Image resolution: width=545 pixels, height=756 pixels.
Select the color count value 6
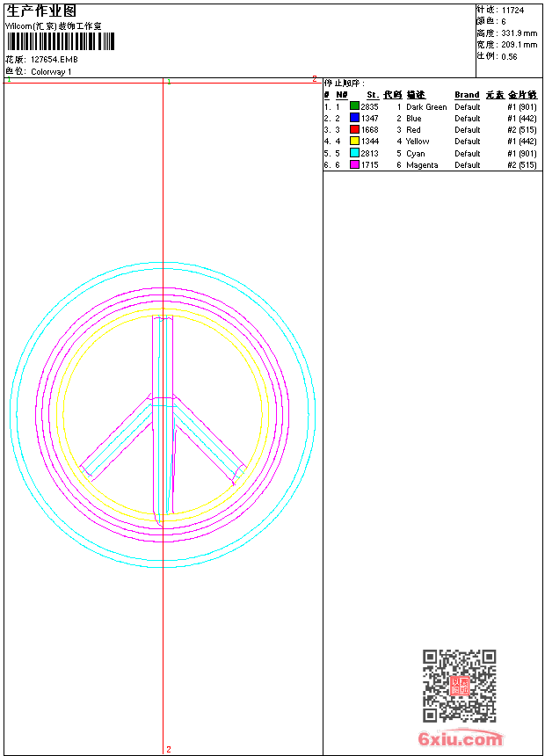504,22
